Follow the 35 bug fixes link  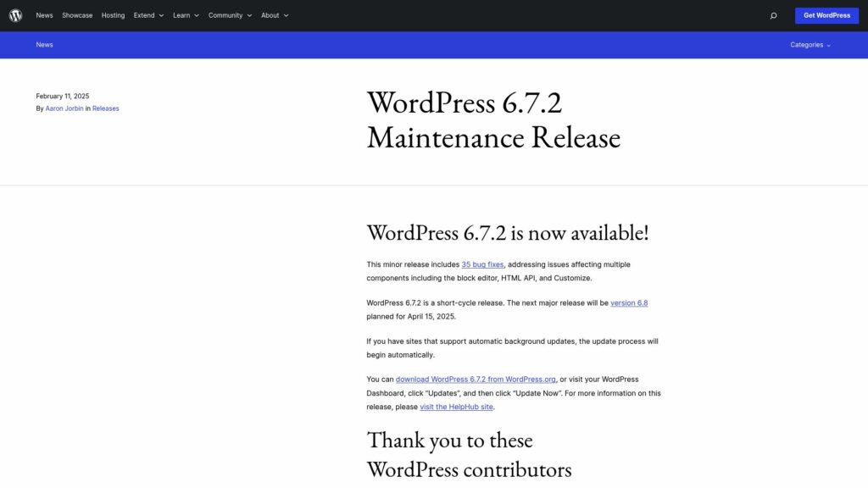tap(482, 264)
